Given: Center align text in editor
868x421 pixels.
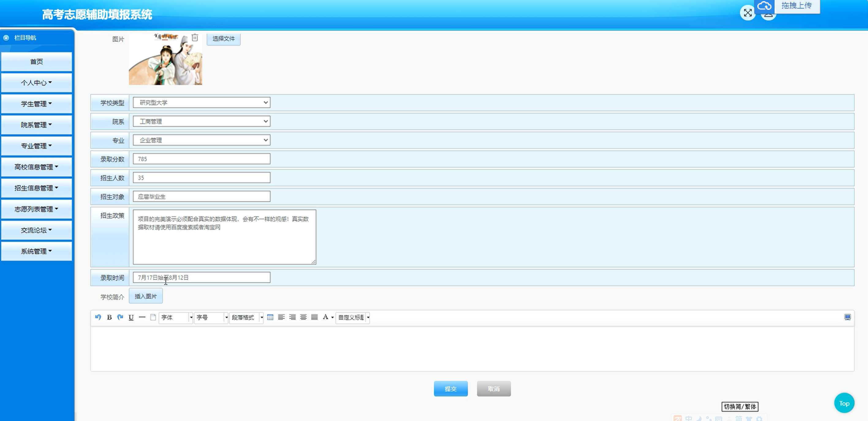Looking at the screenshot, I should [303, 317].
